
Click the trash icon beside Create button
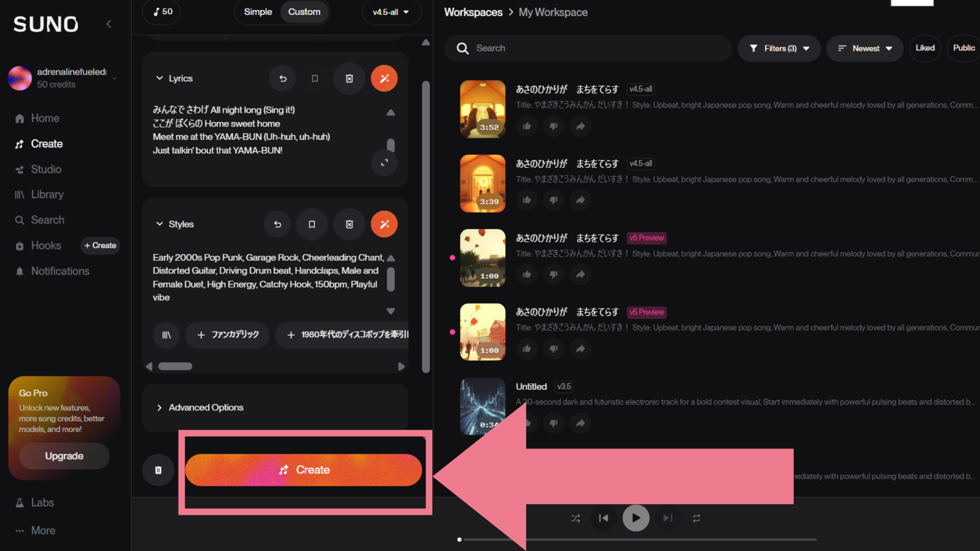(x=158, y=470)
